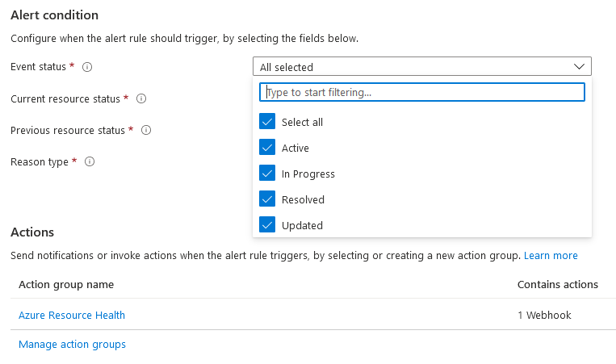The width and height of the screenshot is (616, 364).
Task: Select the In Progress option label
Action: pyautogui.click(x=308, y=174)
